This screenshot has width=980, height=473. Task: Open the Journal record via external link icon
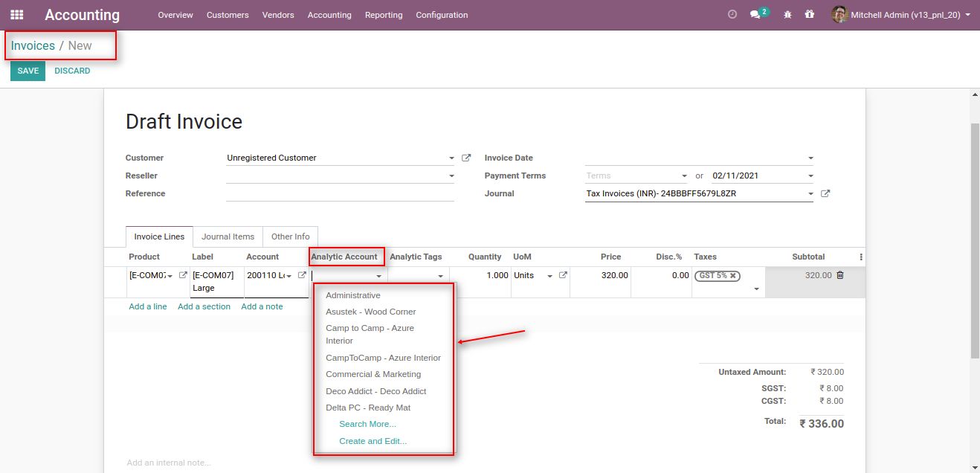click(824, 193)
